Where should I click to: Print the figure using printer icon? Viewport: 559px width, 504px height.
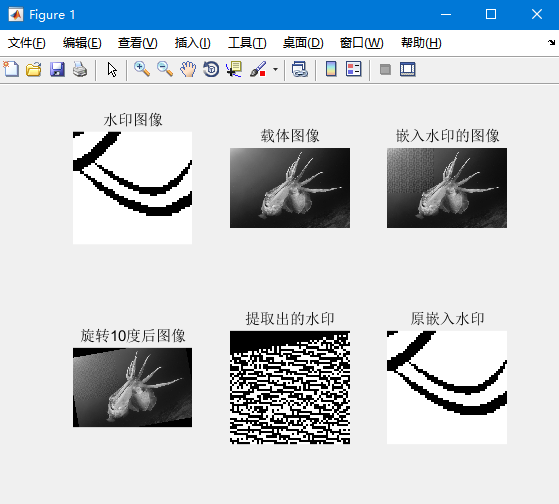[80, 69]
